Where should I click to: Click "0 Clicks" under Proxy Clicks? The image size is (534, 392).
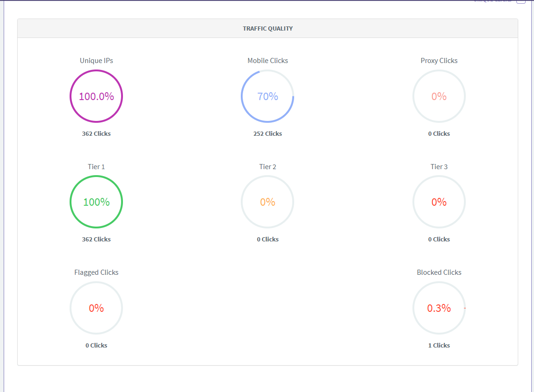click(439, 133)
